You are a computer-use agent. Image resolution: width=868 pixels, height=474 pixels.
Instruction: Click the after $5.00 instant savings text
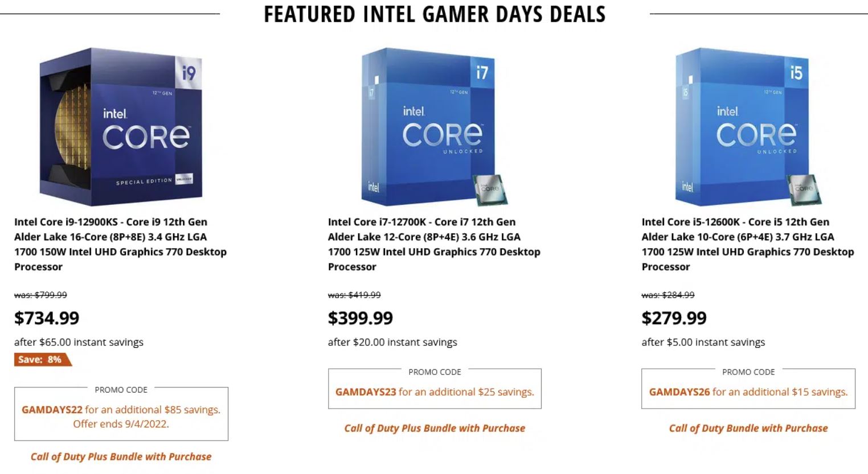[703, 342]
